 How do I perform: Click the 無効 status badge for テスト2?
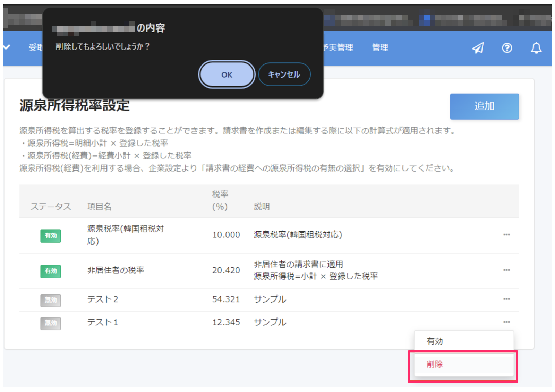(x=51, y=300)
